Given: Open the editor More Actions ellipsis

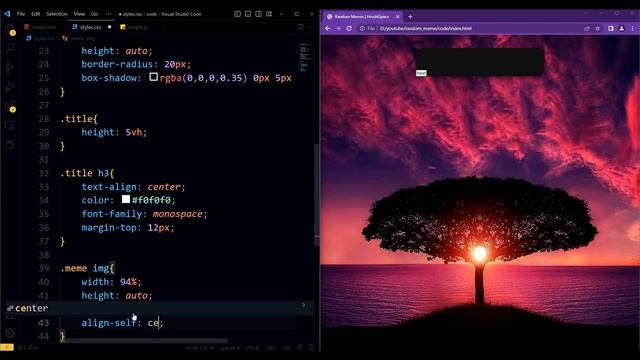Looking at the screenshot, I should (x=311, y=27).
